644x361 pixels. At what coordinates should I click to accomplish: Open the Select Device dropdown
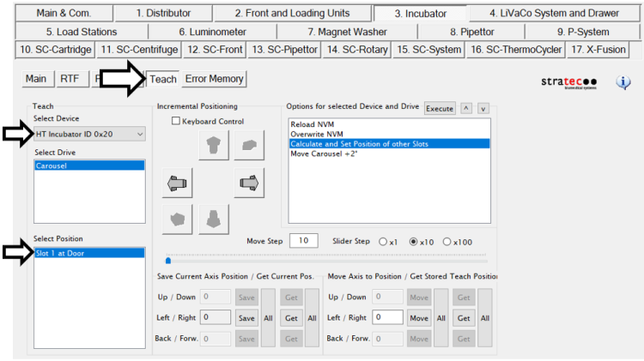[139, 134]
